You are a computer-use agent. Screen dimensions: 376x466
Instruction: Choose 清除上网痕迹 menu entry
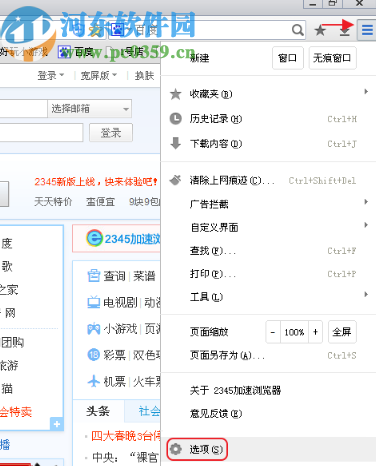(268, 180)
